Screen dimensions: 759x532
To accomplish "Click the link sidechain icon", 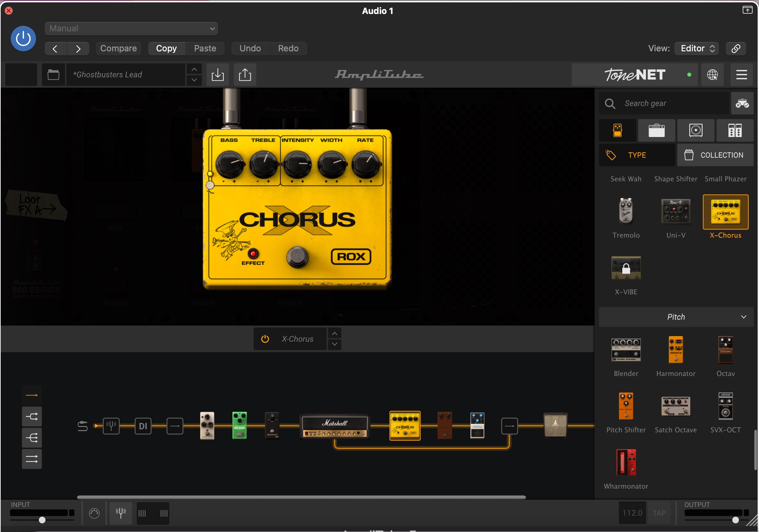I will coord(736,49).
